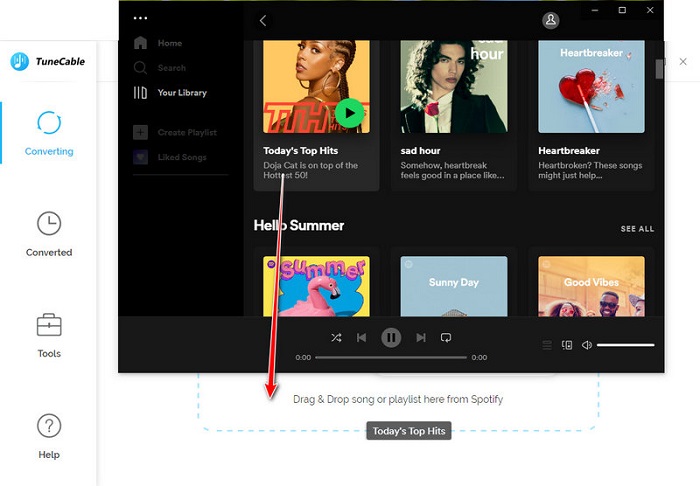Click the Heartbroken? These songs description
The height and width of the screenshot is (486, 700).
pyautogui.click(x=590, y=170)
